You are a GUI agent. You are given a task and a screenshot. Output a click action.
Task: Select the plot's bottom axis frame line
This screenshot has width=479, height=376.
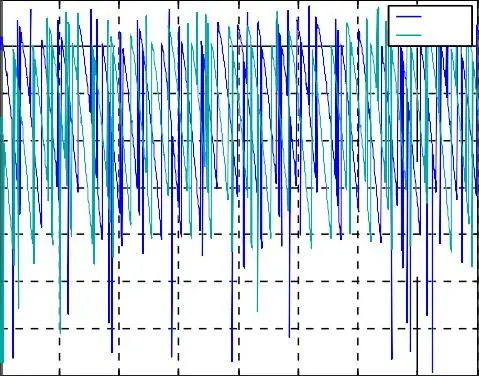pyautogui.click(x=239, y=375)
